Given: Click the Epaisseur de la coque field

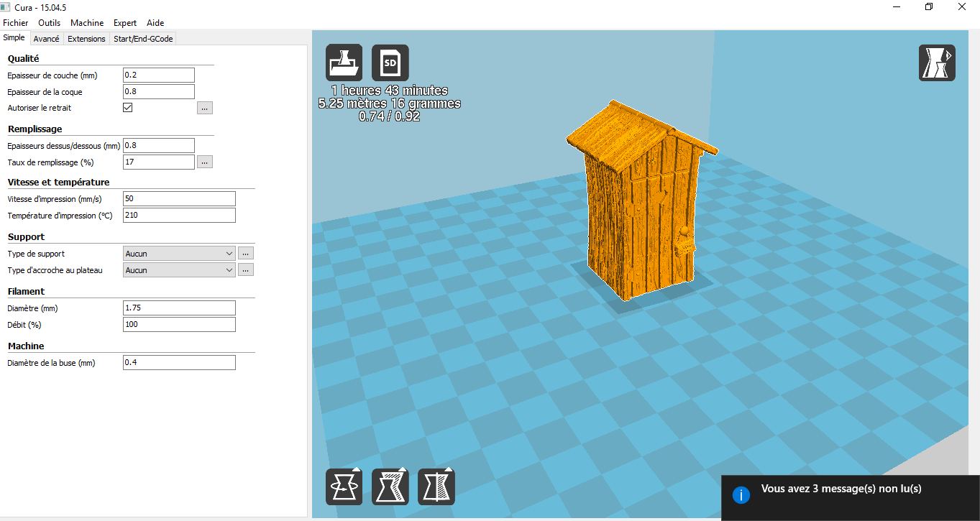Looking at the screenshot, I should tap(159, 91).
